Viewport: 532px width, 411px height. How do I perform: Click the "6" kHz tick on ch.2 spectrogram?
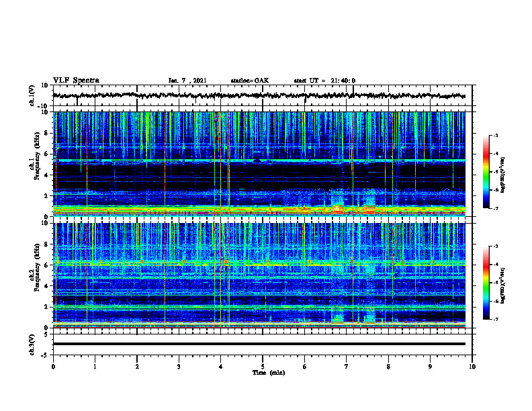(x=46, y=265)
